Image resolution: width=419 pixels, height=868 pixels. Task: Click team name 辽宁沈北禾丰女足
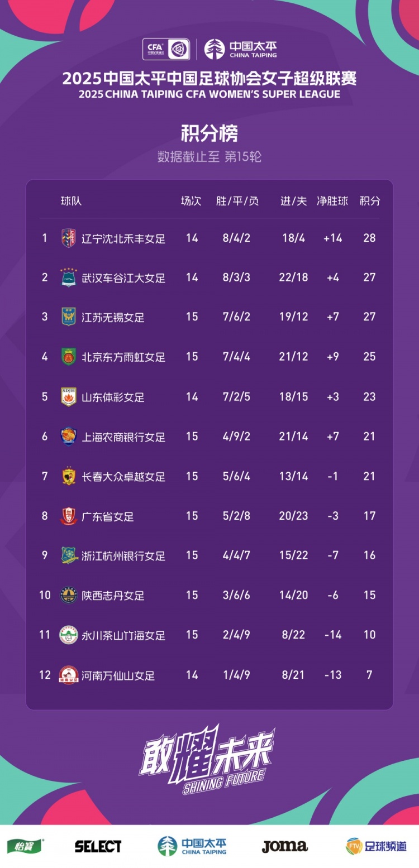click(123, 239)
